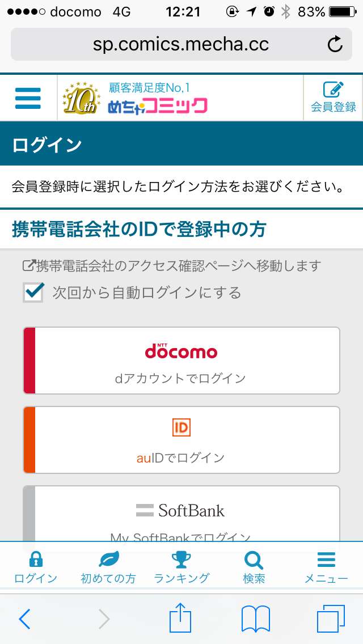
Task: Toggle 次回から自動ログインにする checkbox
Action: 33,293
